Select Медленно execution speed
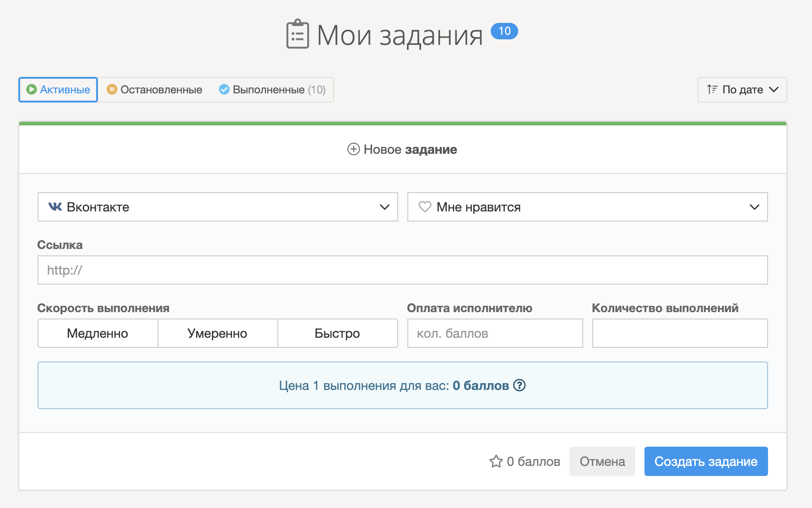 [97, 333]
